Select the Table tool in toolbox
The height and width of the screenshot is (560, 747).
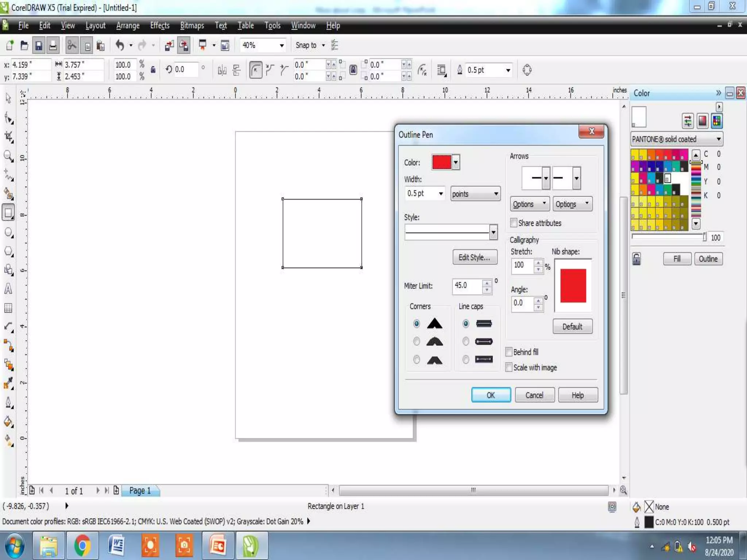(8, 308)
